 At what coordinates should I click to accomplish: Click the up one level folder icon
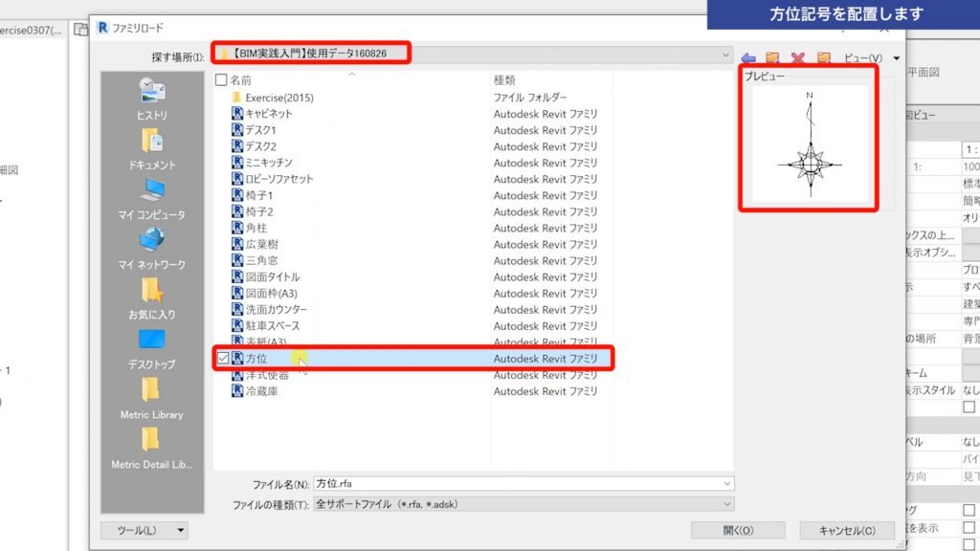coord(771,56)
